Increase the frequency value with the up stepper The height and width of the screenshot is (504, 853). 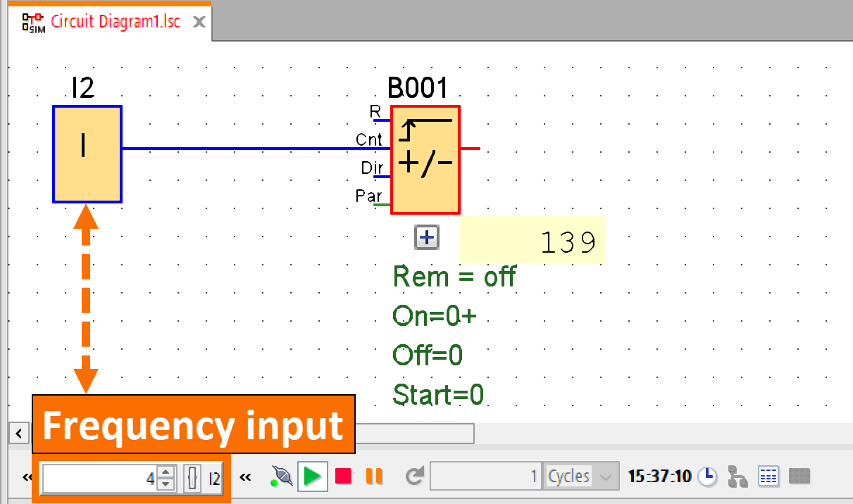pyautogui.click(x=166, y=472)
